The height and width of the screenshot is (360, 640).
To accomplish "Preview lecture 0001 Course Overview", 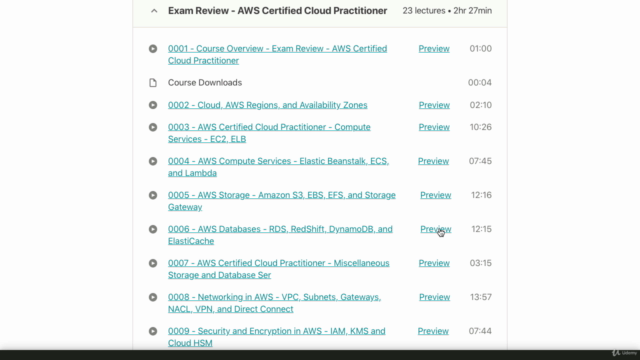I will 434,49.
